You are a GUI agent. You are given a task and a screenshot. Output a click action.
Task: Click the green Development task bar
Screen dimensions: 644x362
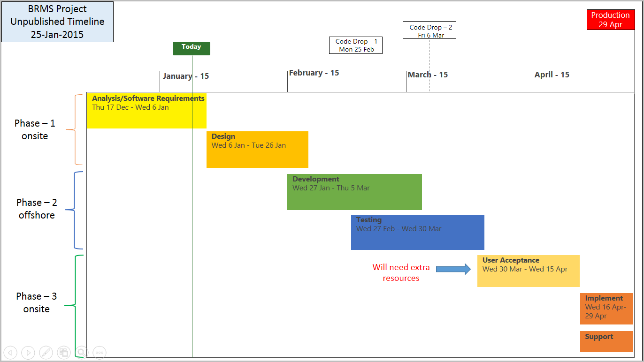[x=354, y=192]
